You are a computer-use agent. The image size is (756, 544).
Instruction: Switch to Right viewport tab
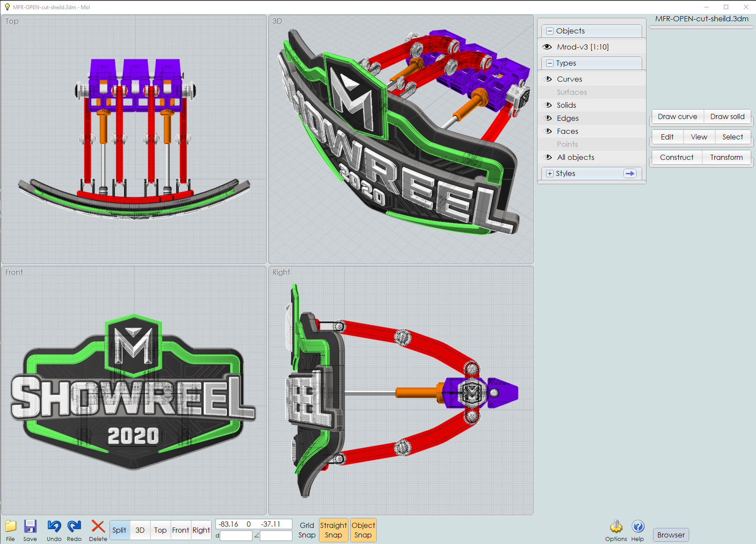click(201, 530)
